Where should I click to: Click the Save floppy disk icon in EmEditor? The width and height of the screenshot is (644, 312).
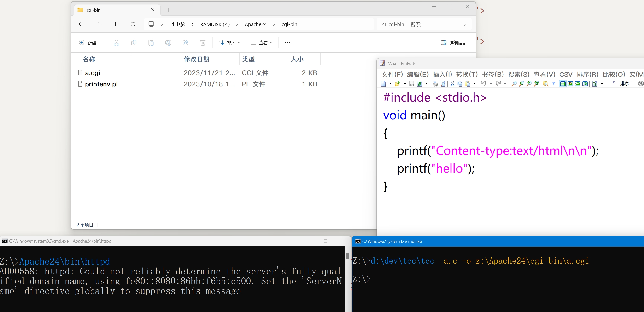coord(412,84)
